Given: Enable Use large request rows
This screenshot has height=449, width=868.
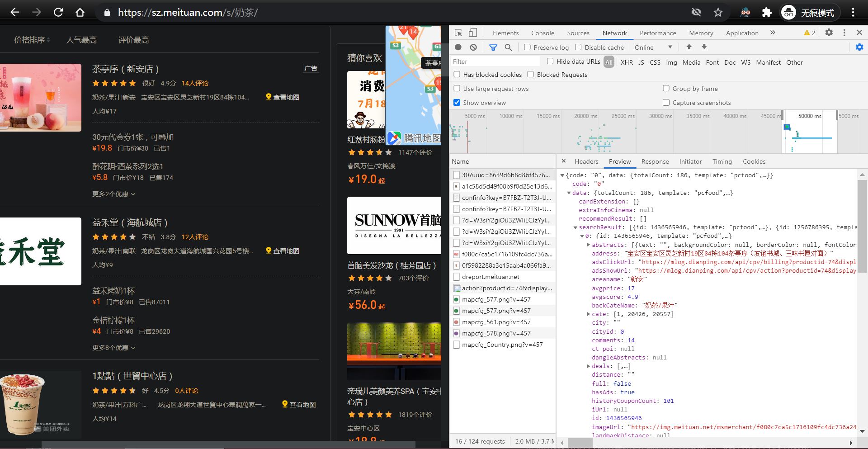Looking at the screenshot, I should tap(457, 88).
